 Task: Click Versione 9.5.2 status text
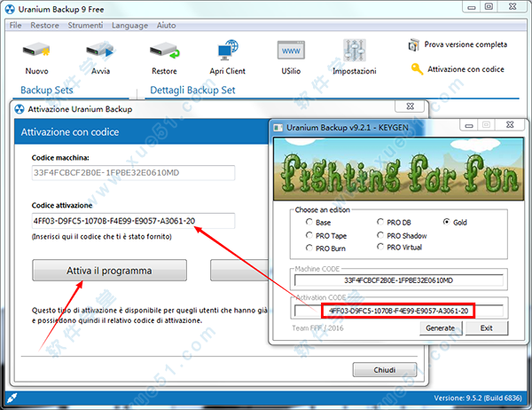(478, 398)
